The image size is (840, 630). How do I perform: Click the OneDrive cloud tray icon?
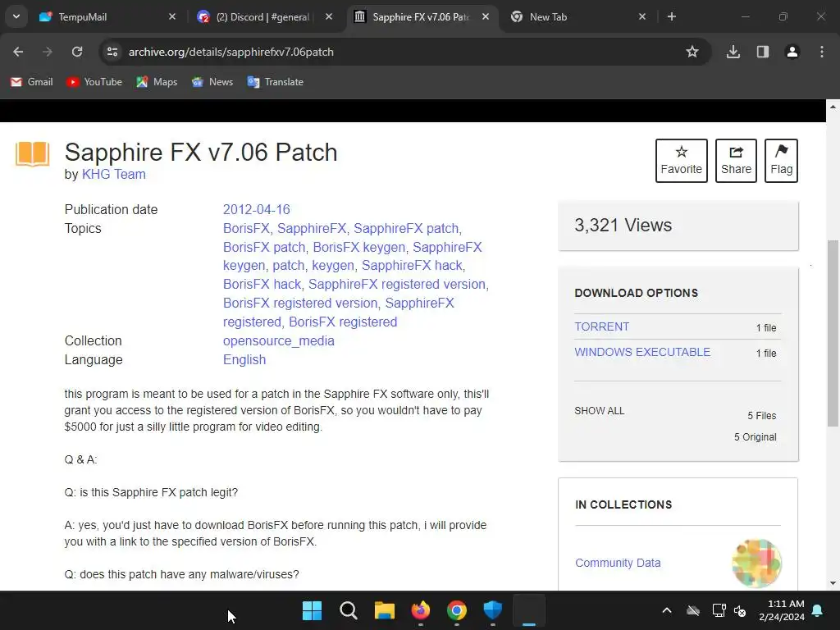693,610
